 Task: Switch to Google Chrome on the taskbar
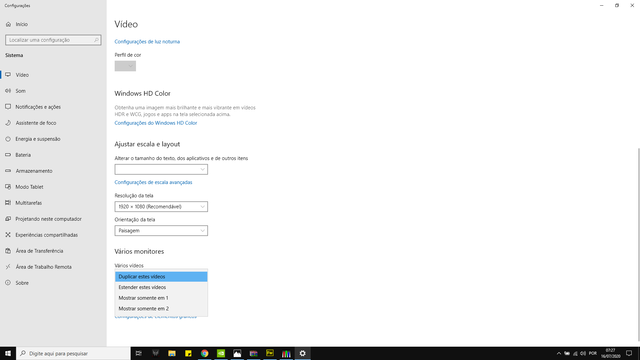tap(204, 353)
